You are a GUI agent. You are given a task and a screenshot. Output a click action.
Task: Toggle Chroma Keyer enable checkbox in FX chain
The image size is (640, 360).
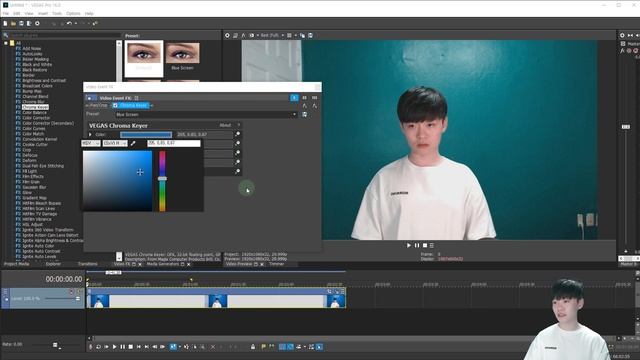point(116,105)
